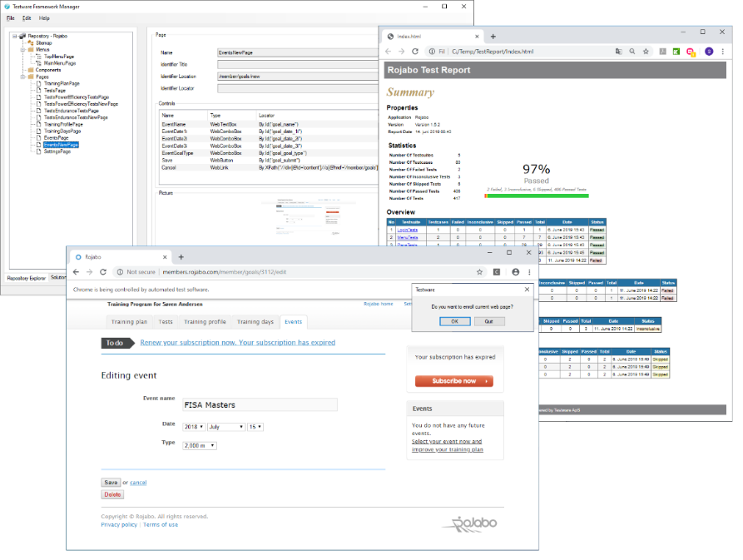743x560 pixels.
Task: Open Rojabo home link
Action: point(378,304)
